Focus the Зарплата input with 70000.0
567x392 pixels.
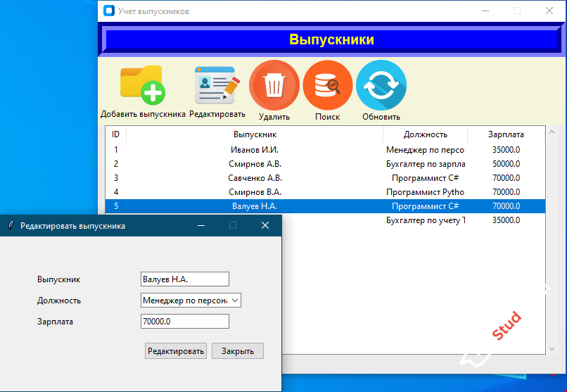(185, 321)
